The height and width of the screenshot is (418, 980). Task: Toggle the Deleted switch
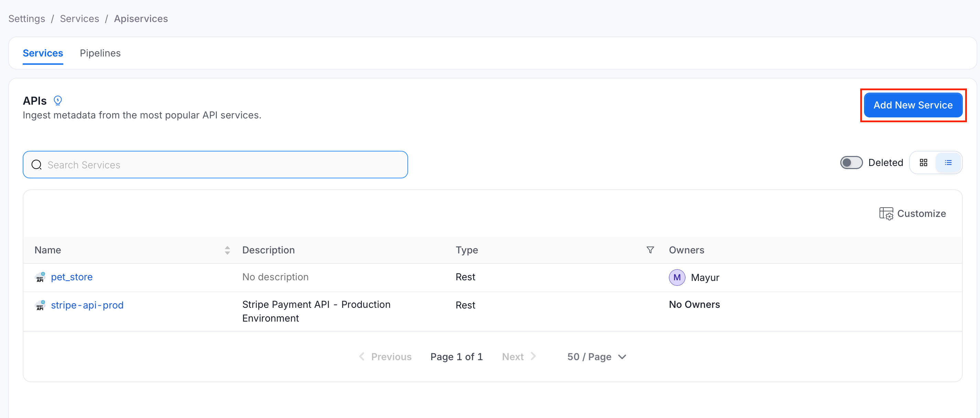click(851, 163)
